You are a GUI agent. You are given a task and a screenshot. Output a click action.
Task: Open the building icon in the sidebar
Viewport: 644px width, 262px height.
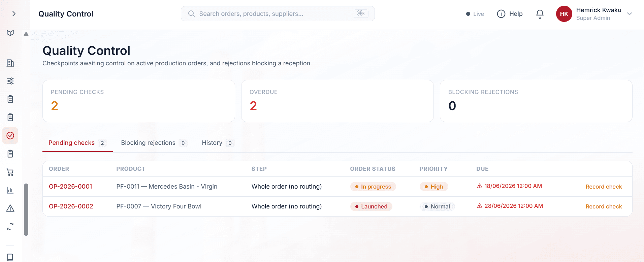click(x=10, y=63)
